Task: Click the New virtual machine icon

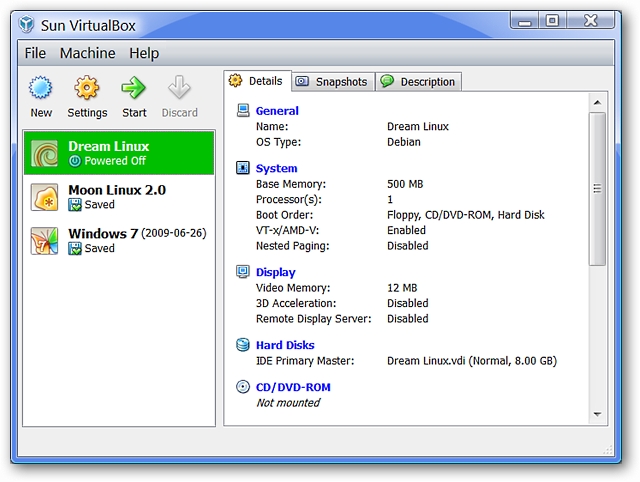Action: point(40,88)
